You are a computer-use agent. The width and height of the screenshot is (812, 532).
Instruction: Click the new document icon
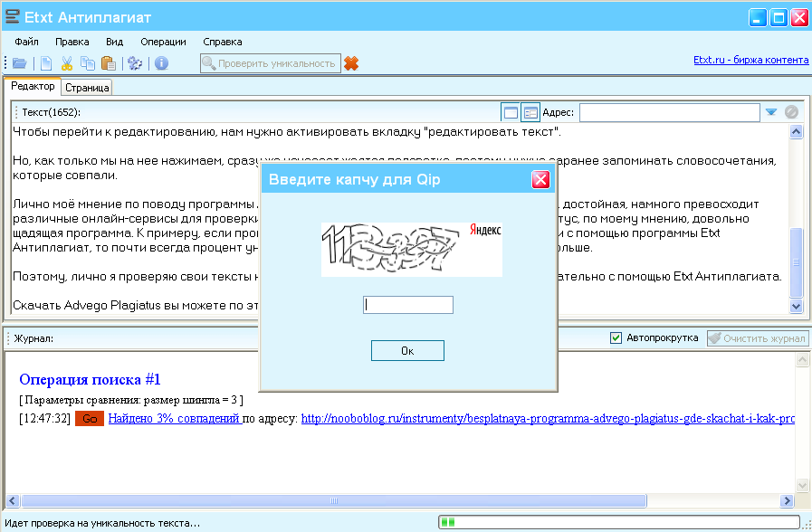46,63
